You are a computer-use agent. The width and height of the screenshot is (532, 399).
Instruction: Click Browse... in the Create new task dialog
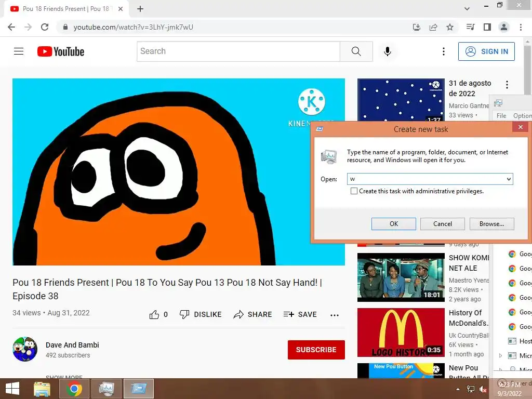point(491,224)
